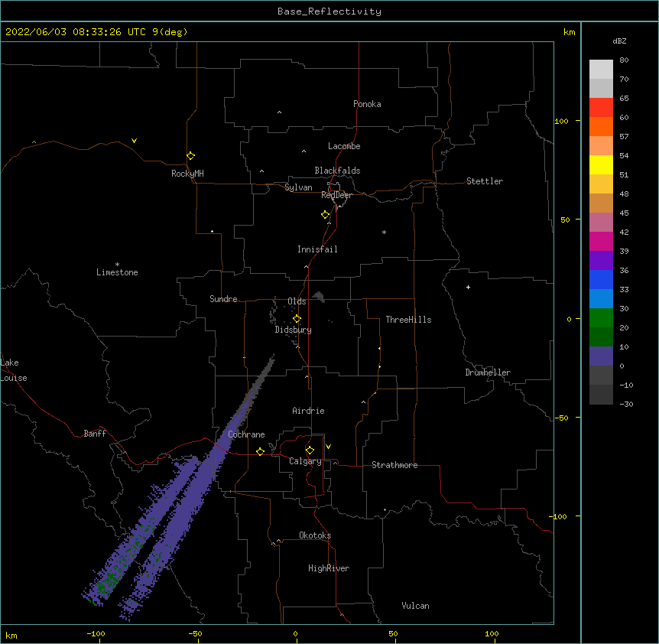Click the yellow marker near RockyMH
Viewport: 659px width, 644px height.
tap(190, 156)
